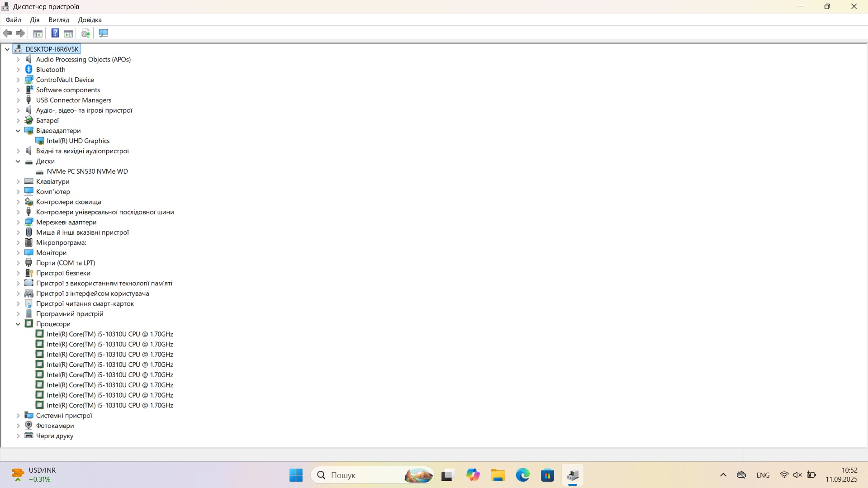
Task: Open the Дія menu
Action: (35, 20)
